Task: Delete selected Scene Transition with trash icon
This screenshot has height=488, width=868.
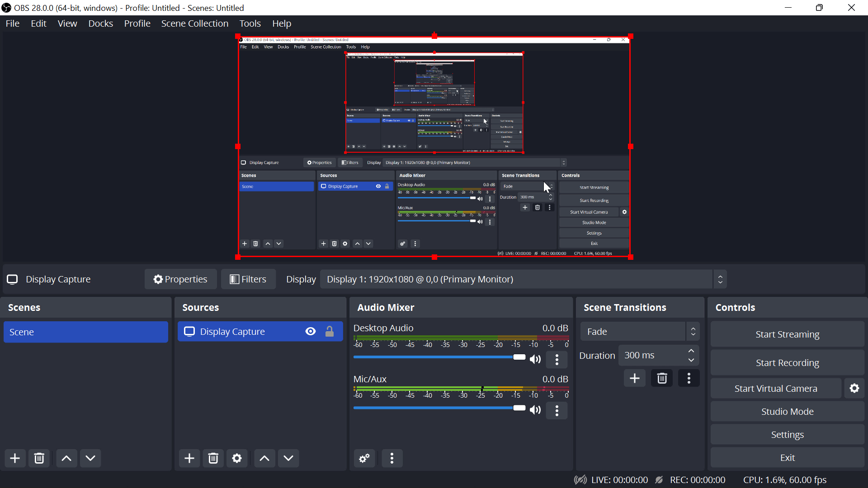Action: click(662, 378)
